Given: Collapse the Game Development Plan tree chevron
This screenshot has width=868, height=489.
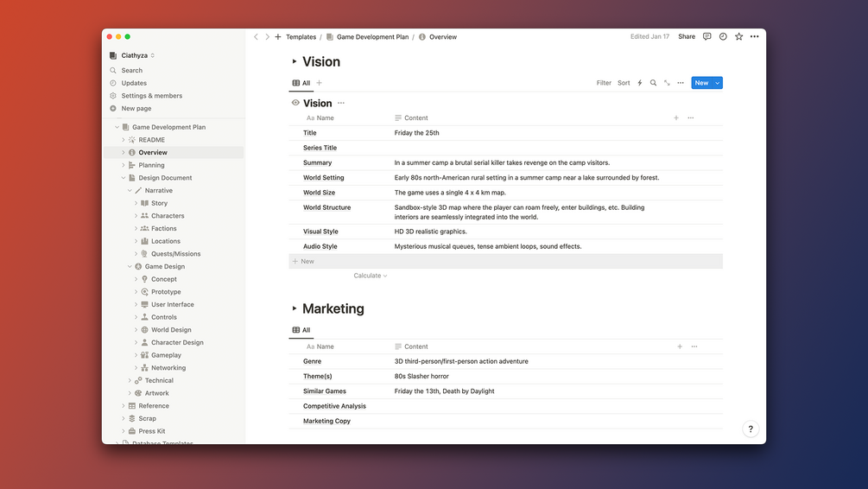Looking at the screenshot, I should pos(117,127).
